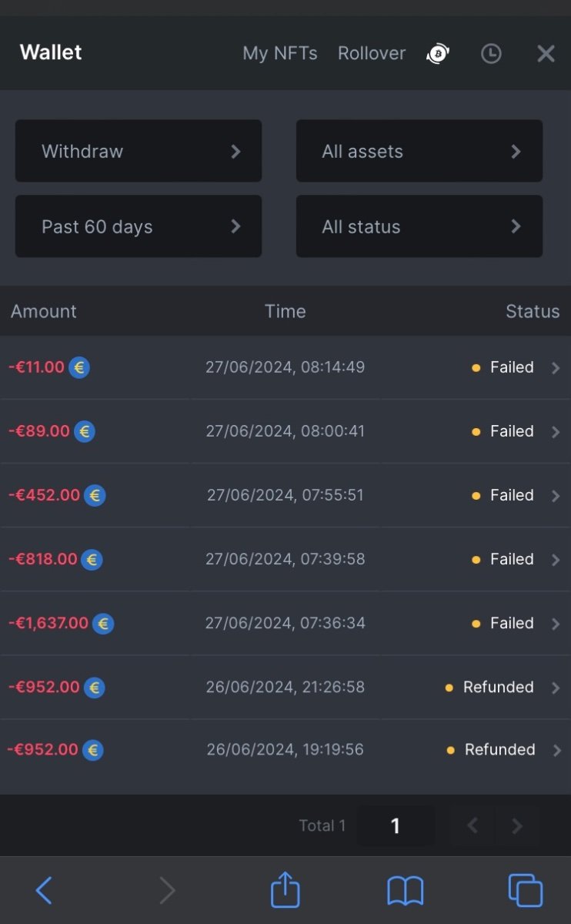The width and height of the screenshot is (571, 924).
Task: Open the Safari tabs overview icon
Action: [x=526, y=891]
